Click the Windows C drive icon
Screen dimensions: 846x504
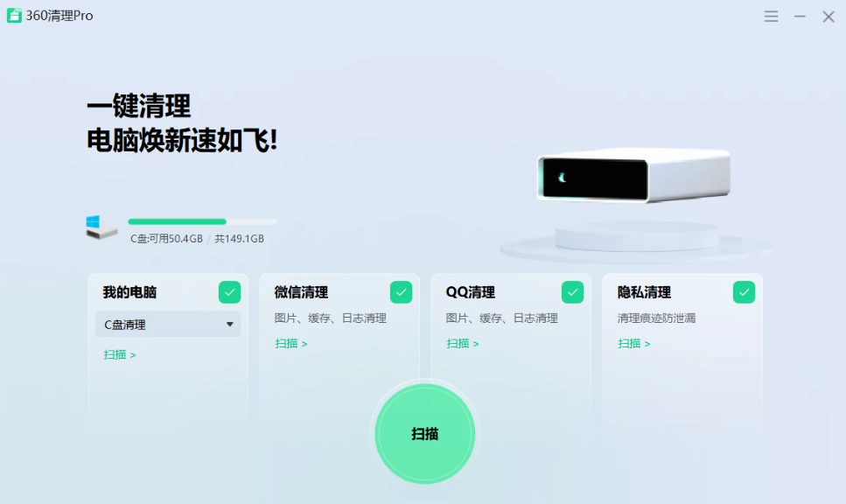101,227
